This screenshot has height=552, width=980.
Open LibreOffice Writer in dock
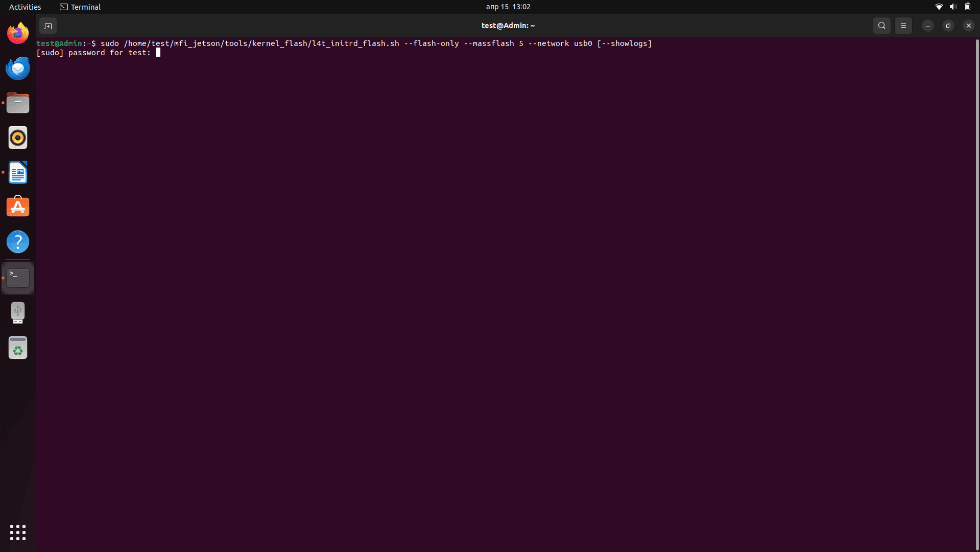point(18,172)
